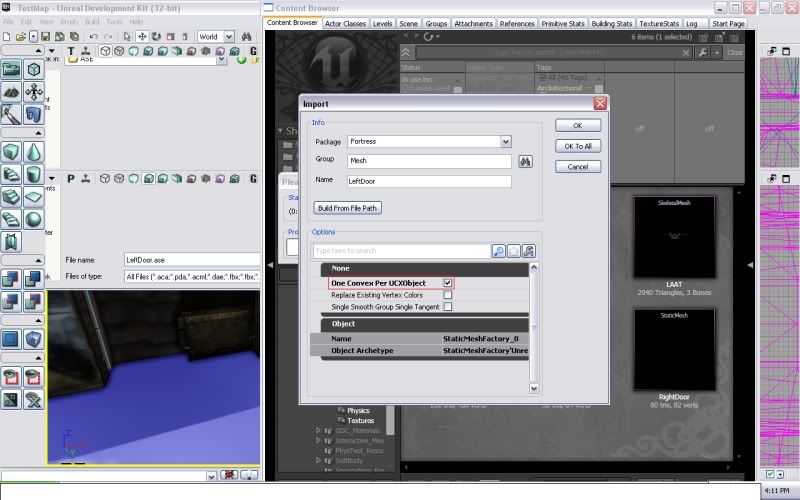
Task: Click the binoculars icon beside World dropdown
Action: pos(246,37)
